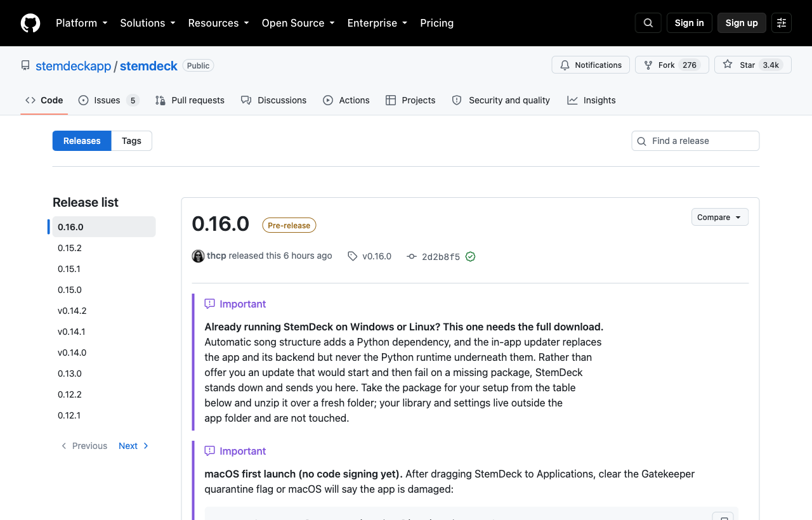Open the stemdeckapp owner link
Image resolution: width=812 pixels, height=520 pixels.
(74, 66)
